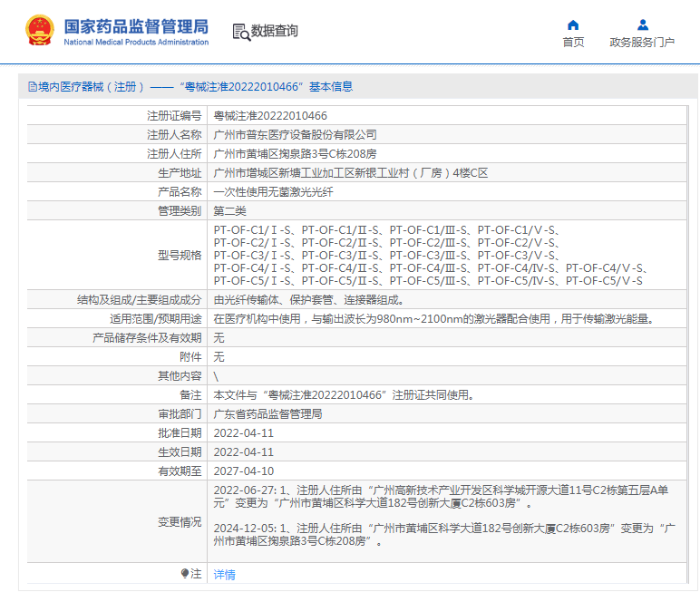Click the 产品储存条件及有效期 label
Image resolution: width=700 pixels, height=592 pixels.
pyautogui.click(x=147, y=338)
